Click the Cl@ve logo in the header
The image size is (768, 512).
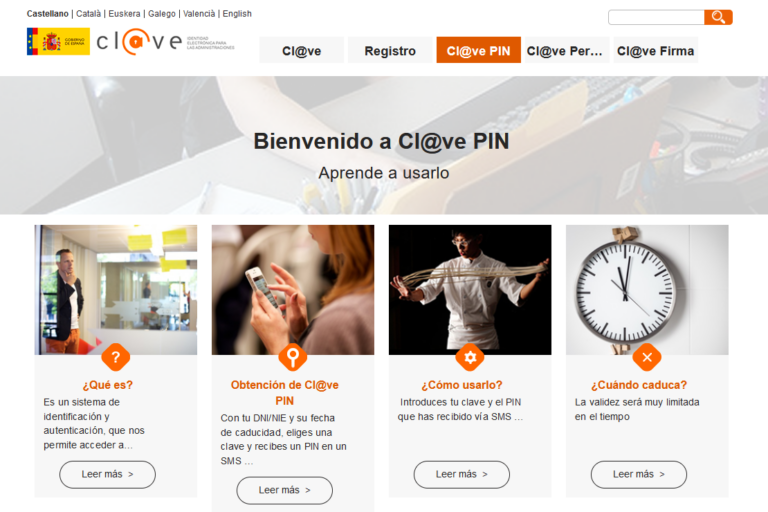tap(165, 42)
